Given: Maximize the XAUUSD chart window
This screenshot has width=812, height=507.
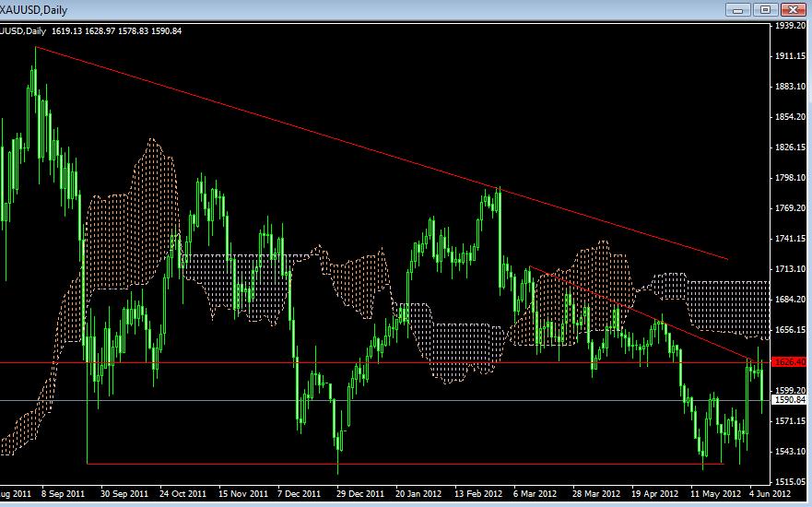Looking at the screenshot, I should (765, 9).
